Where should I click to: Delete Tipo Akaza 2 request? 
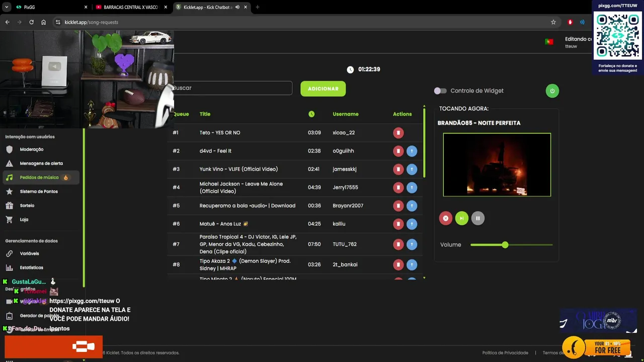tap(398, 264)
